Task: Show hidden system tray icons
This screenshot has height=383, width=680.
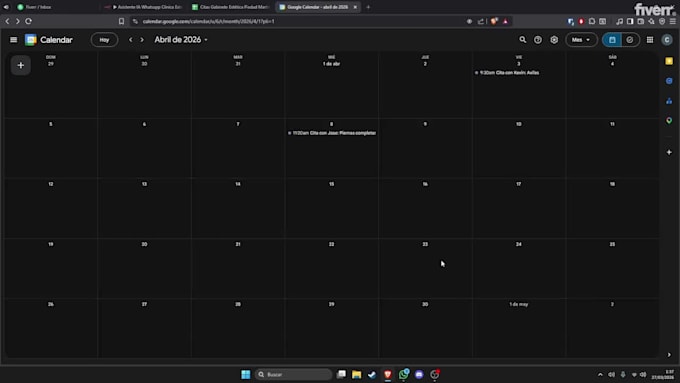Action: (x=600, y=374)
